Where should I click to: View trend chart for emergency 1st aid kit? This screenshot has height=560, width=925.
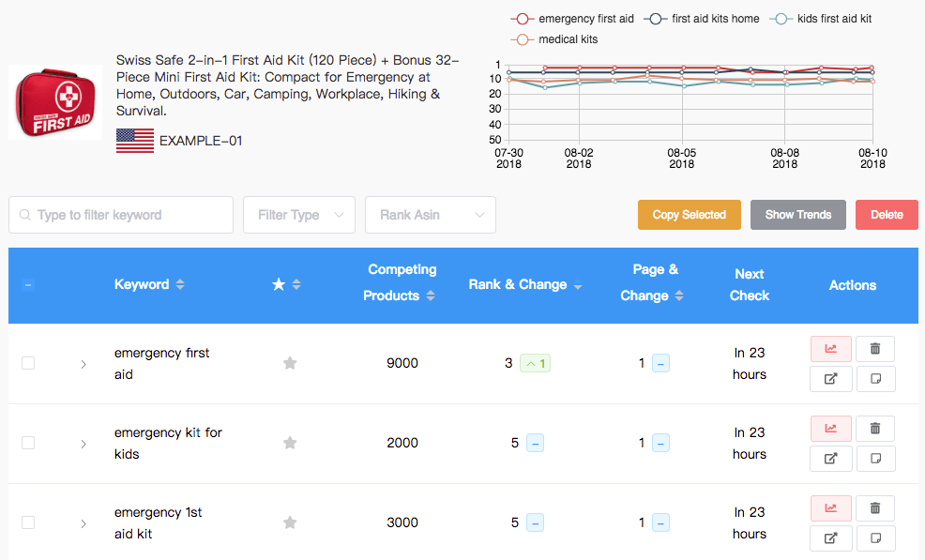coord(830,508)
